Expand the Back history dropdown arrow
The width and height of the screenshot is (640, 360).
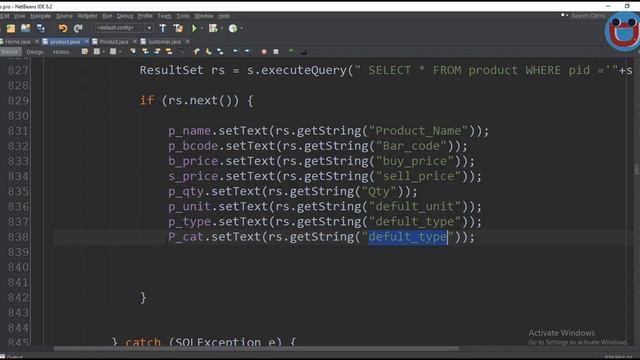[x=104, y=52]
